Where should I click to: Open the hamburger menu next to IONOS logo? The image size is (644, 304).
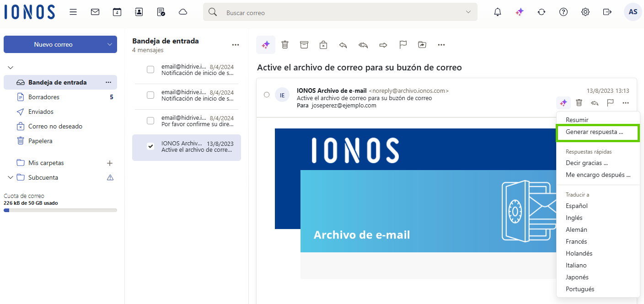pyautogui.click(x=73, y=12)
